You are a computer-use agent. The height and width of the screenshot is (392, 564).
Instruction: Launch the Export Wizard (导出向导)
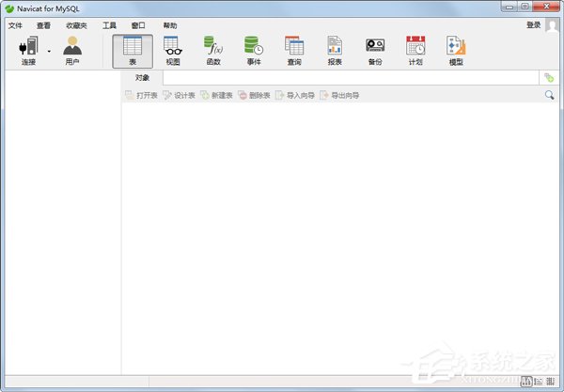point(339,95)
